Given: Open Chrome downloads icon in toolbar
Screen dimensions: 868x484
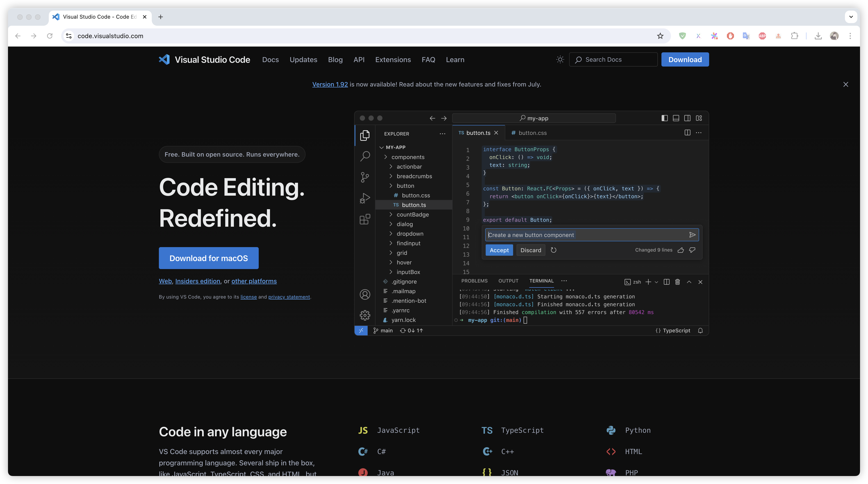Looking at the screenshot, I should (x=818, y=36).
